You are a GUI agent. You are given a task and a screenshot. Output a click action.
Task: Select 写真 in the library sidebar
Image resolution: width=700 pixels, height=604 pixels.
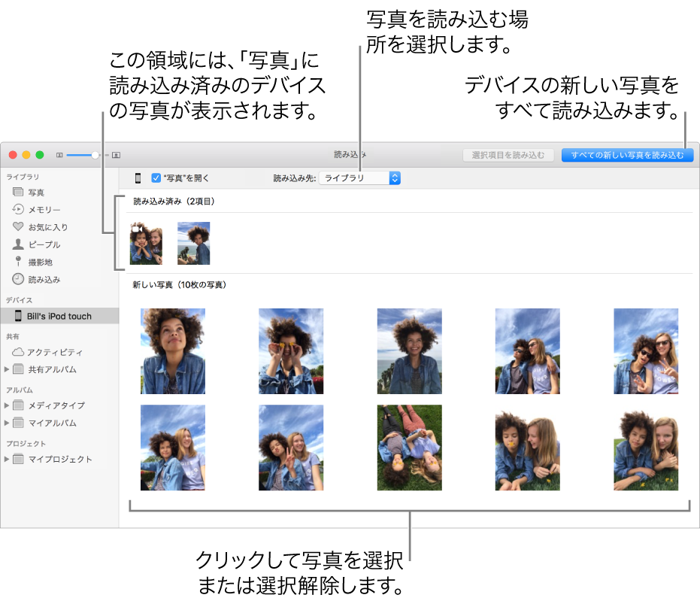point(36,192)
